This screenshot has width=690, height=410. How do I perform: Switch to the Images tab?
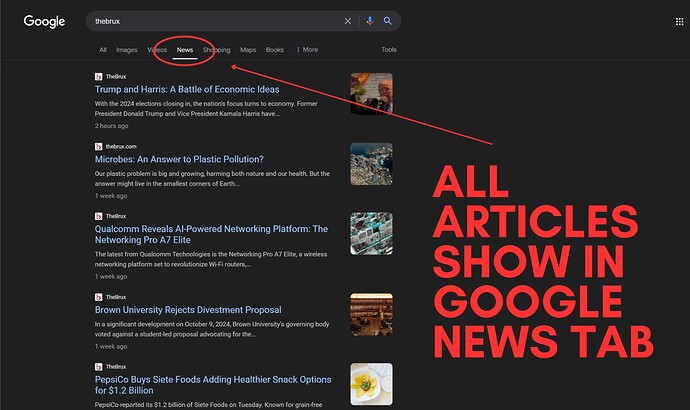click(127, 50)
